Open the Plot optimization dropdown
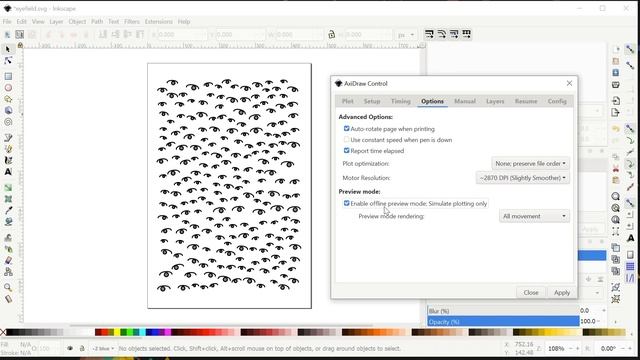The image size is (640, 360). point(530,163)
